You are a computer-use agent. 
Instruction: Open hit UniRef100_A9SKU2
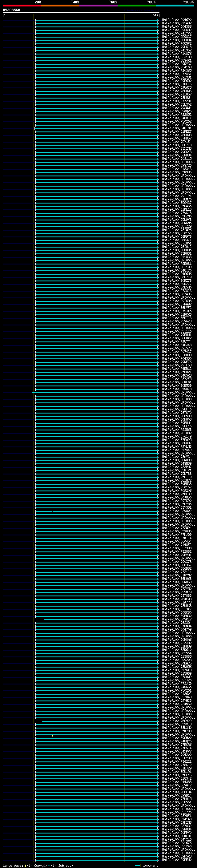(176, 30)
